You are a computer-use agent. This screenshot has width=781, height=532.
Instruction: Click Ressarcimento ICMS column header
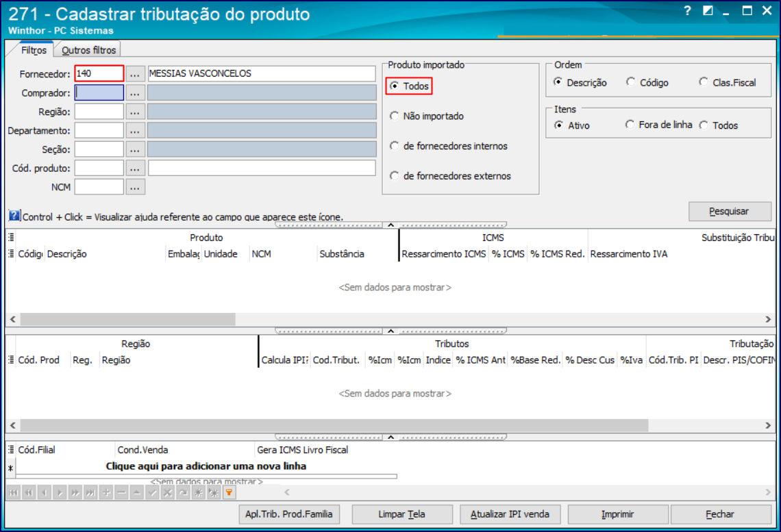click(x=444, y=254)
